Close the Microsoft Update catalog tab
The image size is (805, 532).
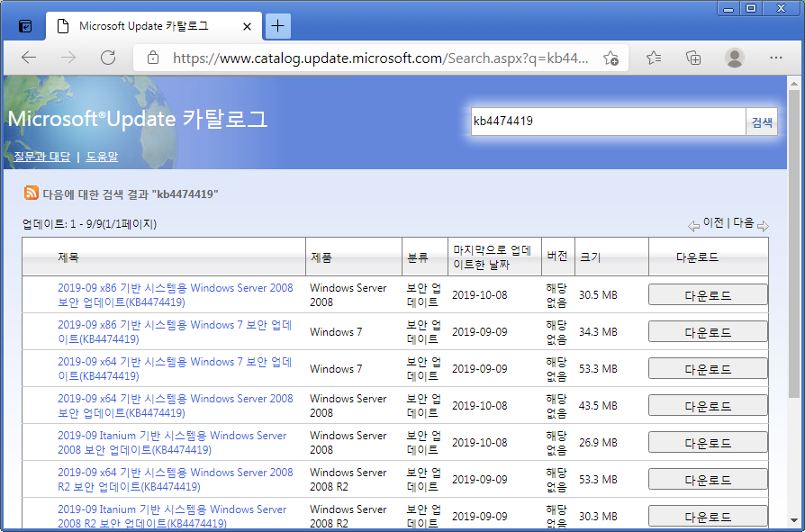[x=247, y=26]
